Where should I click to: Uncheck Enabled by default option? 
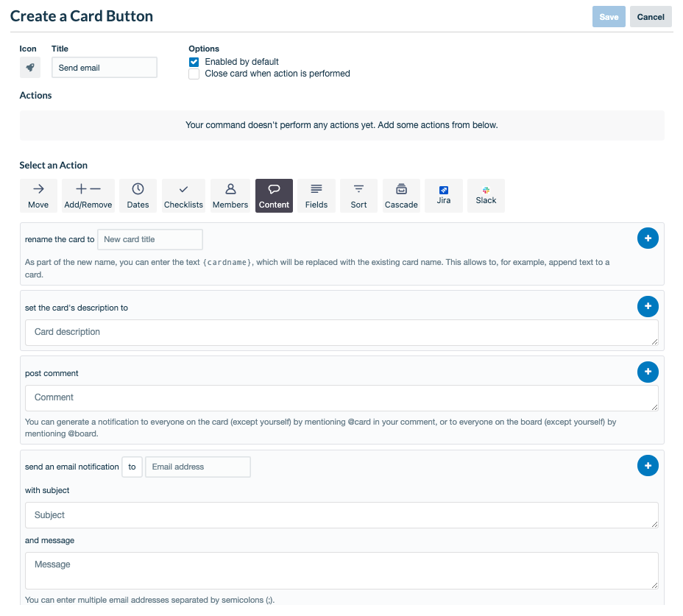(194, 62)
